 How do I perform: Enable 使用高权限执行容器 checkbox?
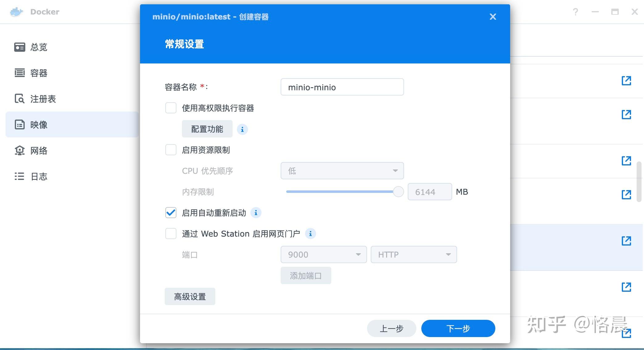[171, 108]
